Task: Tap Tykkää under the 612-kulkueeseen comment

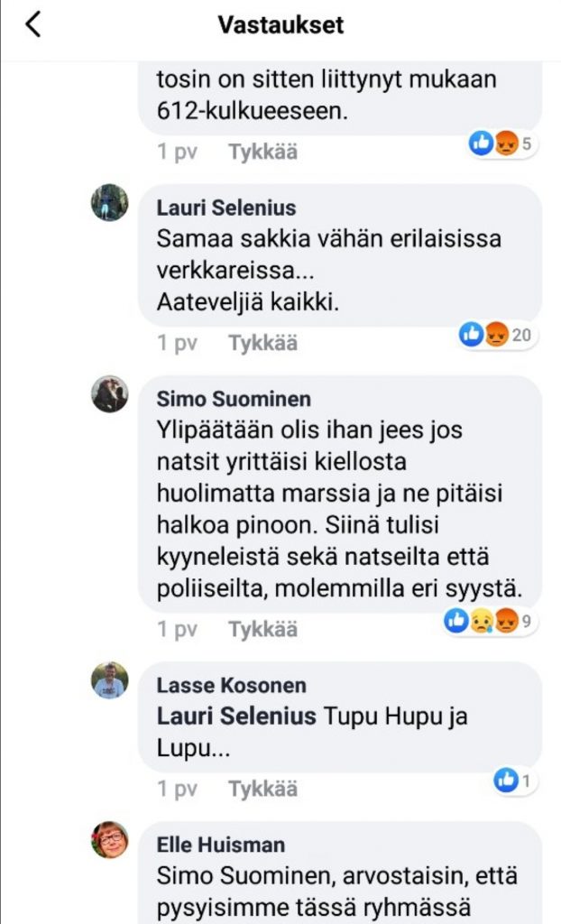Action: coord(262,152)
